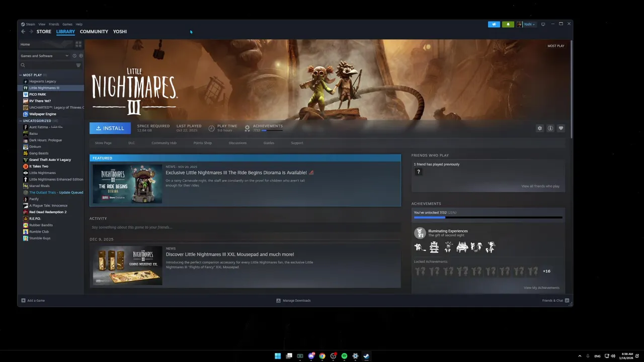Toggle the ready-to-play filter icon
This screenshot has width=644, height=362.
81,56
